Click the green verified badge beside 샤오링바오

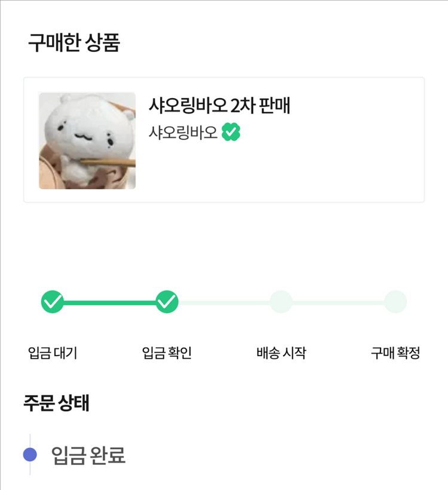(x=231, y=132)
